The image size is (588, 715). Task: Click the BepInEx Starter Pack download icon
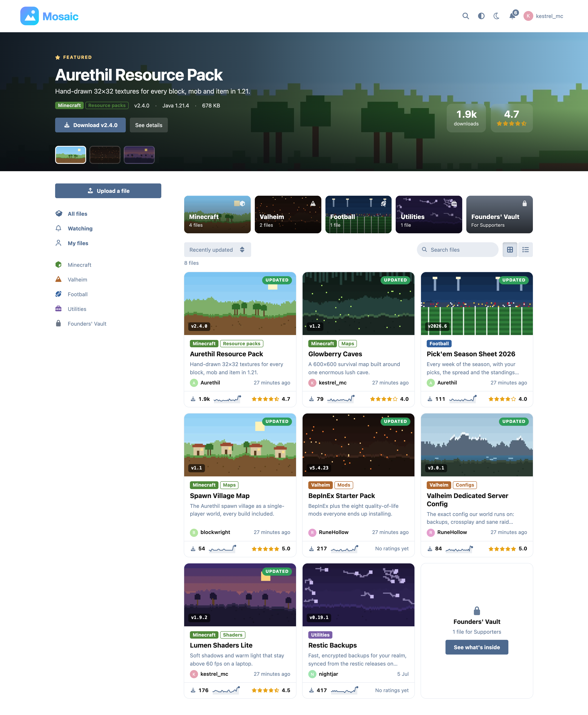coord(311,549)
